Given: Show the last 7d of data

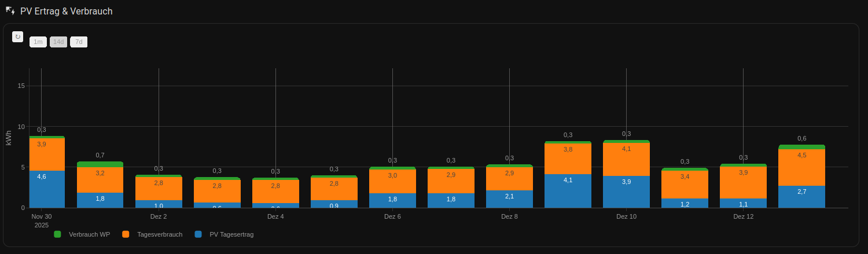Looking at the screenshot, I should (79, 42).
